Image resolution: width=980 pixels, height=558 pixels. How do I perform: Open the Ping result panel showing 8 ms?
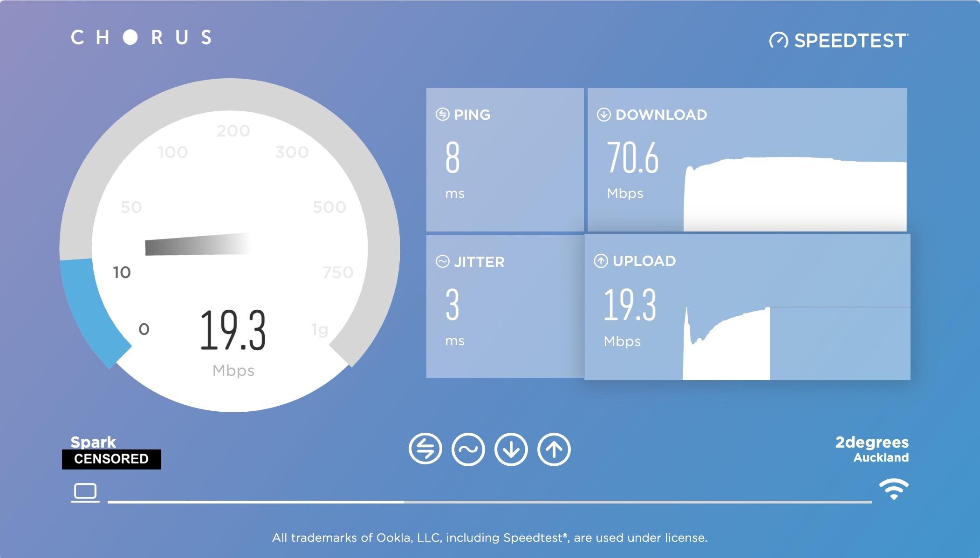505,159
